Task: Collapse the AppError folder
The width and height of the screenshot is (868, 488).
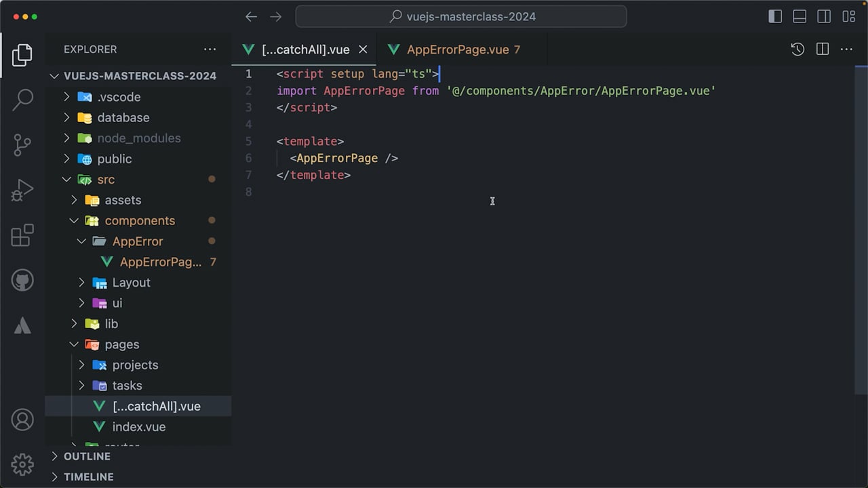Action: tap(81, 241)
